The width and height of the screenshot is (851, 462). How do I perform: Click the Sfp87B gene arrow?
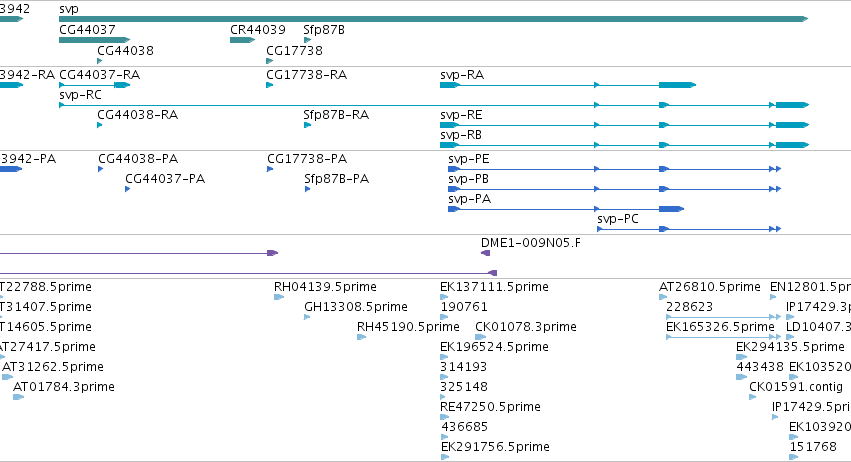[308, 40]
